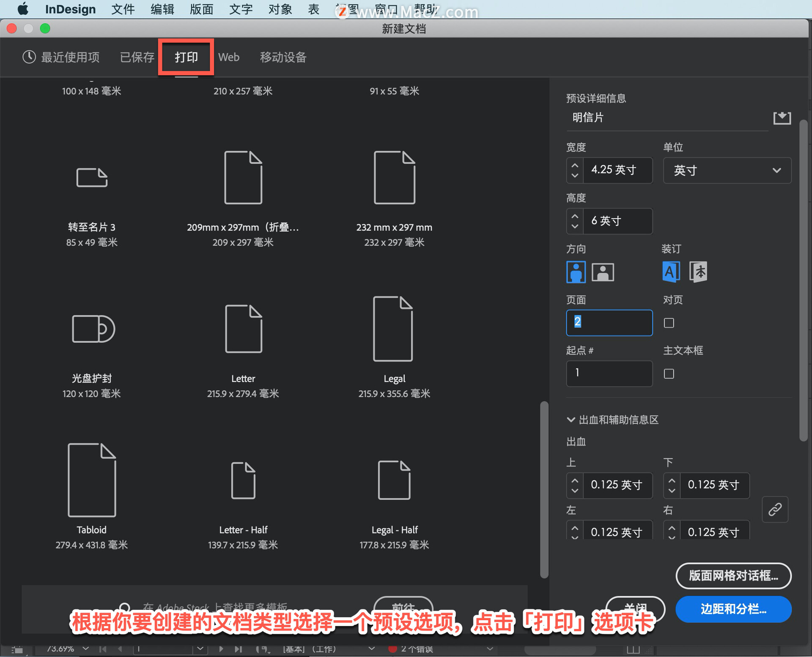Screen dimensions: 812x657
Task: Click the 高度 height input field
Action: pos(617,221)
